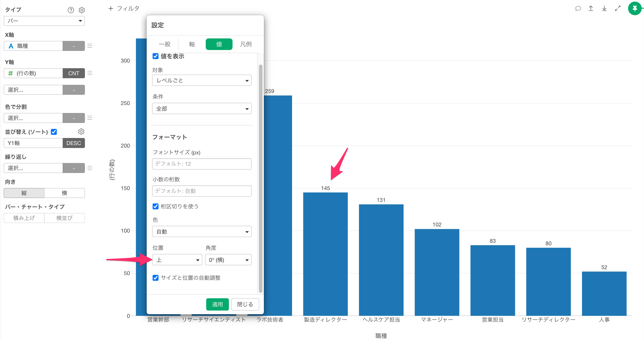Toggle 値を表示 checkbox
Image resolution: width=644 pixels, height=341 pixels.
156,56
